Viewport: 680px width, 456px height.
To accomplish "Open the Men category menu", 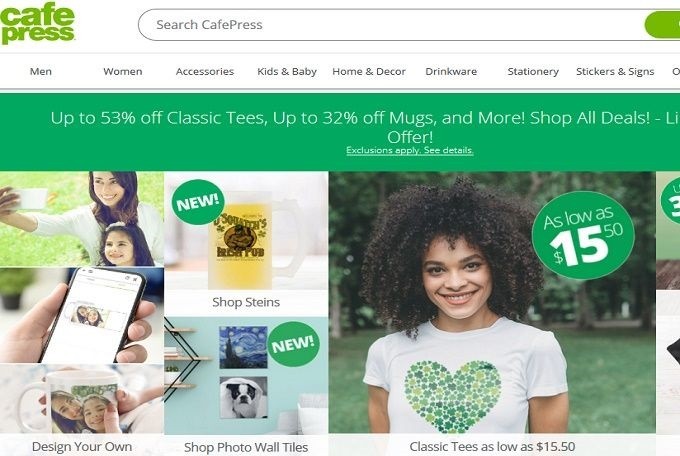I will tap(41, 72).
